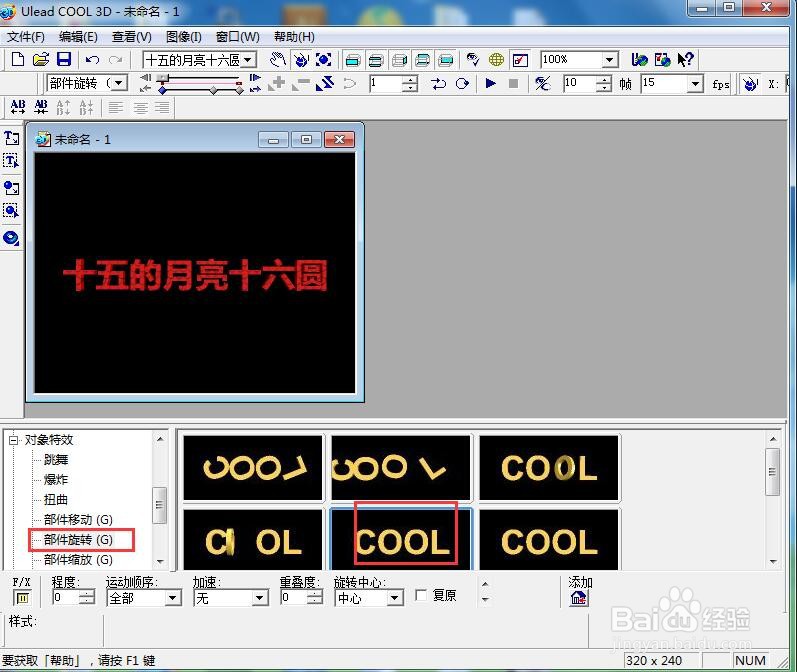Jump to previous key frame arrow
This screenshot has height=672, width=797.
click(x=146, y=78)
